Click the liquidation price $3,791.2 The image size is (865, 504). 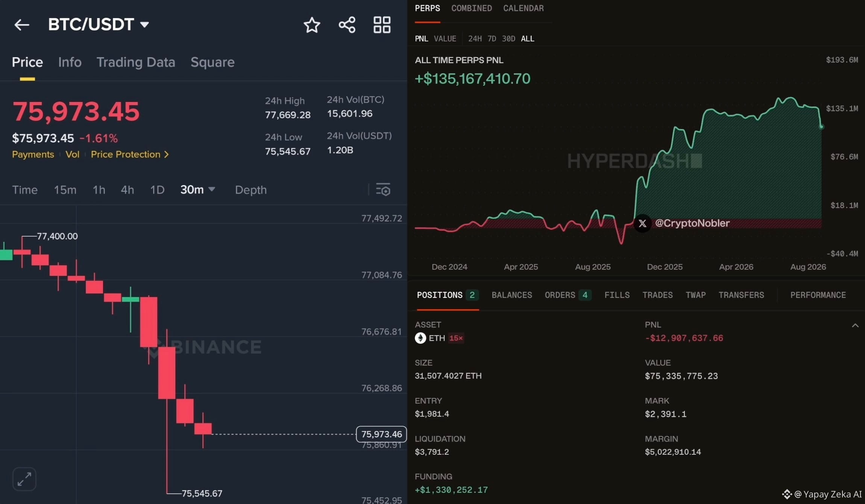point(432,452)
